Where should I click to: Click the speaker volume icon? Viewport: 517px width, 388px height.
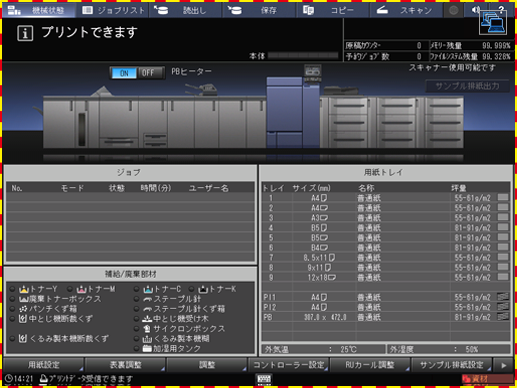476,10
